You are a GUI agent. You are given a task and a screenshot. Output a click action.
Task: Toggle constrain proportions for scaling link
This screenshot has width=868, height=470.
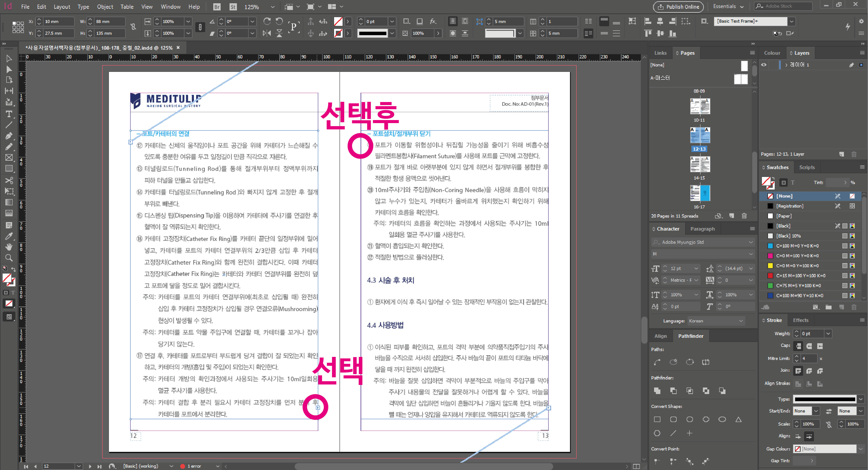click(200, 27)
